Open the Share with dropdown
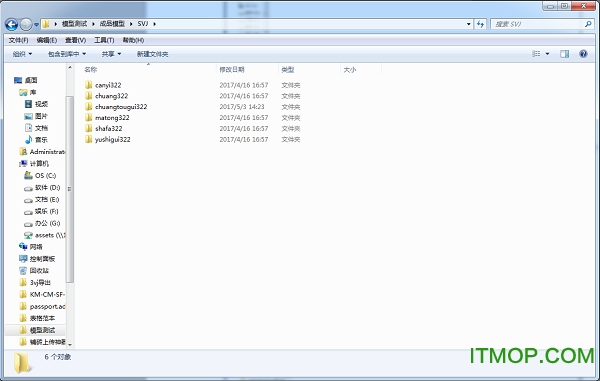This screenshot has width=600, height=381. 111,54
